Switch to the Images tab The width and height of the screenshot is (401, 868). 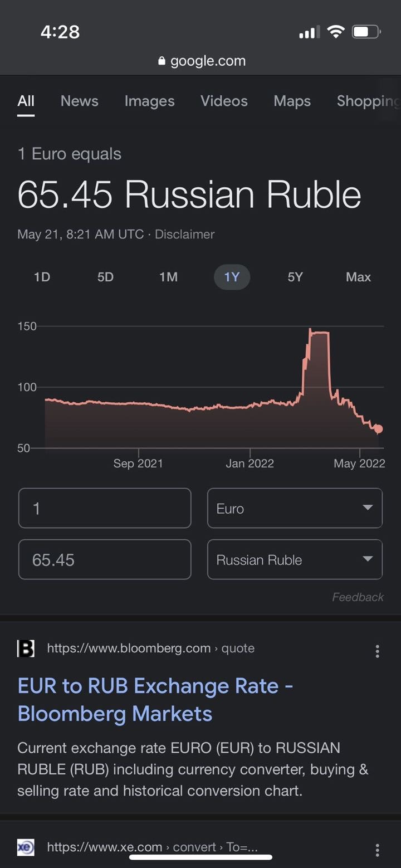click(149, 101)
